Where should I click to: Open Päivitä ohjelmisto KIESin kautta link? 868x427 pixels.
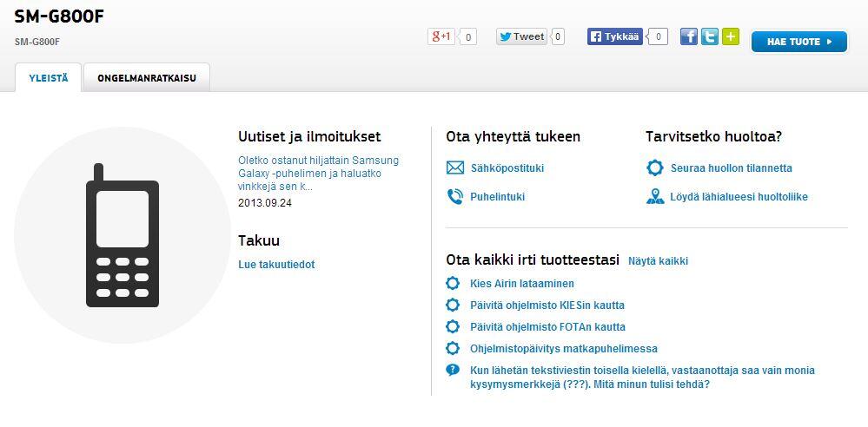tap(547, 305)
